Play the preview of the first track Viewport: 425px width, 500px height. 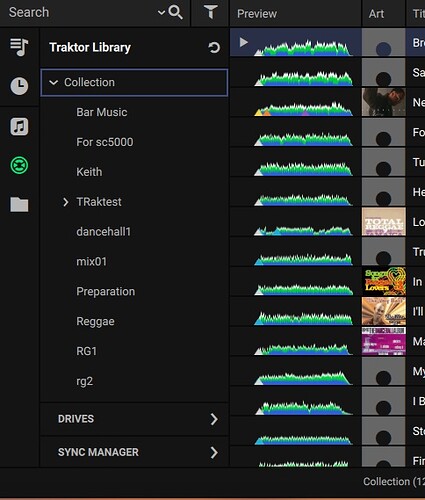point(244,42)
